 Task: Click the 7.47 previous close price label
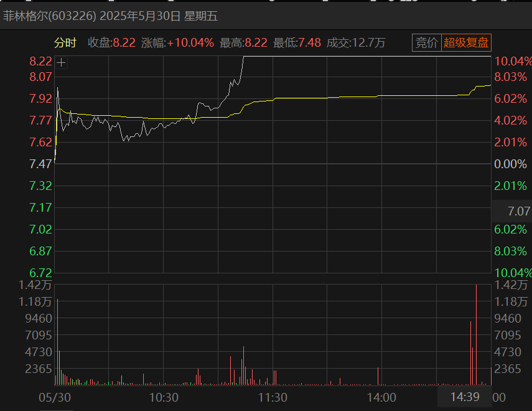[x=40, y=164]
